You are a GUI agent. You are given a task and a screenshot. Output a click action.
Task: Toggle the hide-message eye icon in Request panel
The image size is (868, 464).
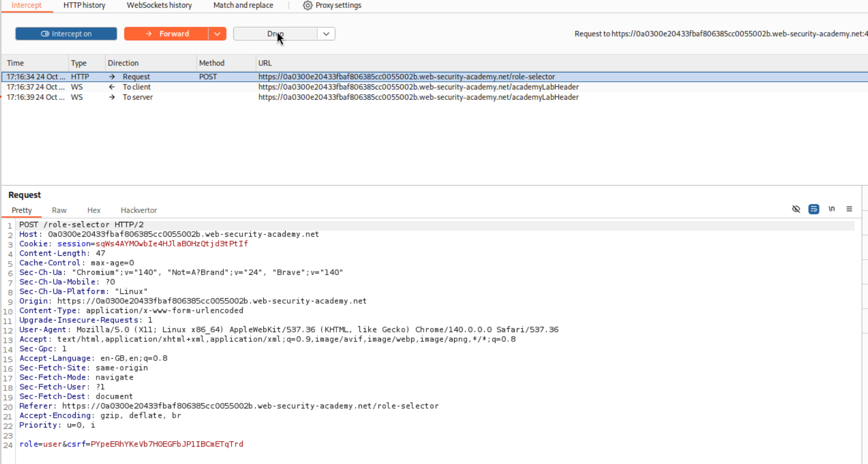(796, 209)
